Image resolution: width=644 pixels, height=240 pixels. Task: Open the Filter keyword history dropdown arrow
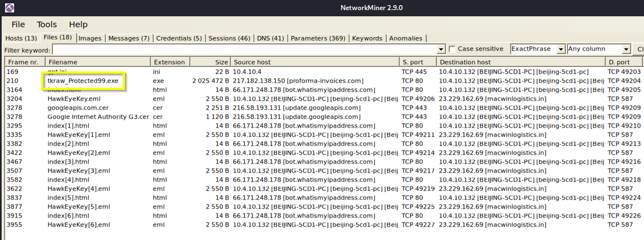441,49
